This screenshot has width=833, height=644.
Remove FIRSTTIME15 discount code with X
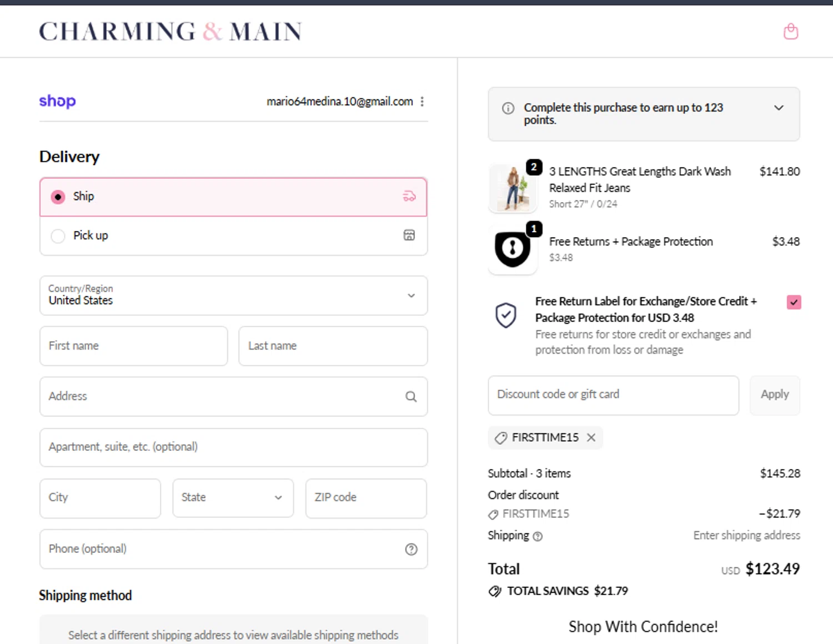[591, 437]
